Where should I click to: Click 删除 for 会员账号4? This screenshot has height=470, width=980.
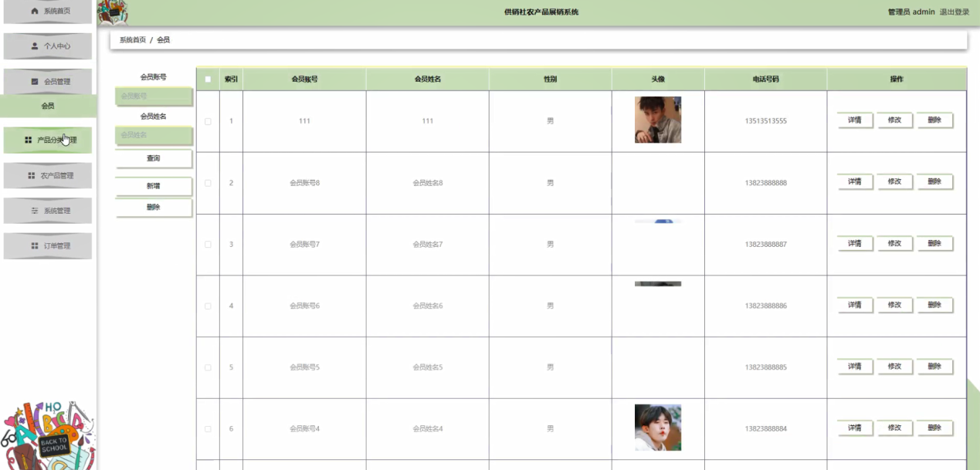click(934, 428)
